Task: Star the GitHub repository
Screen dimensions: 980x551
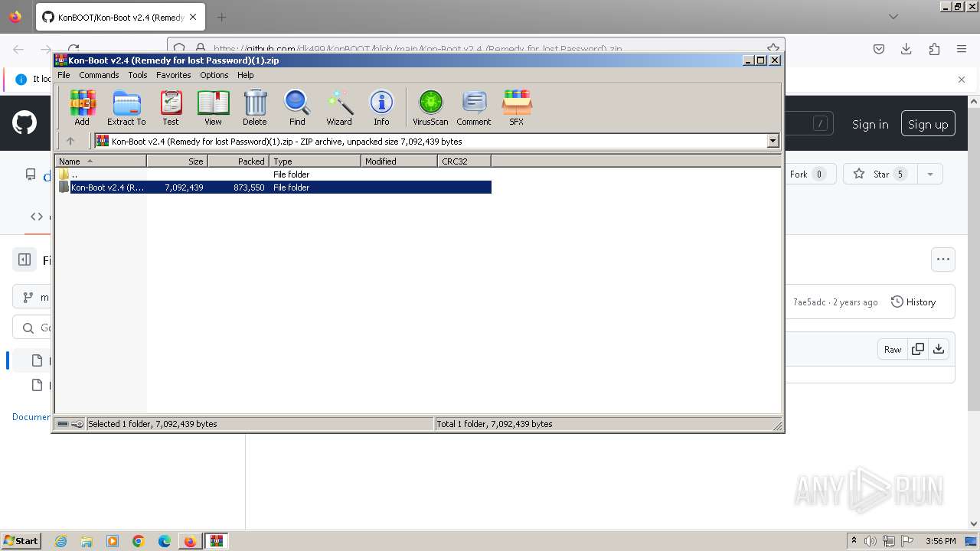Action: coord(881,174)
